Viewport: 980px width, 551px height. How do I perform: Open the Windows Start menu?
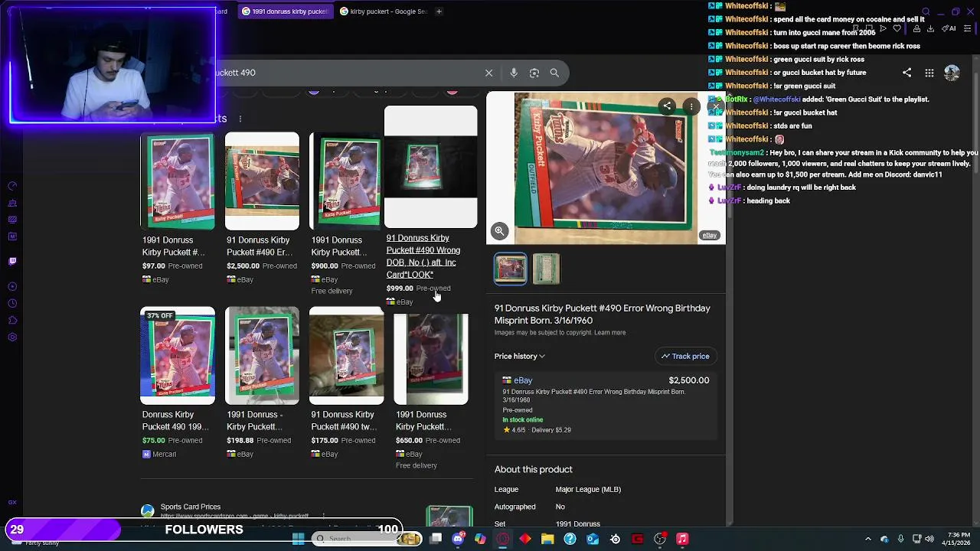click(298, 539)
